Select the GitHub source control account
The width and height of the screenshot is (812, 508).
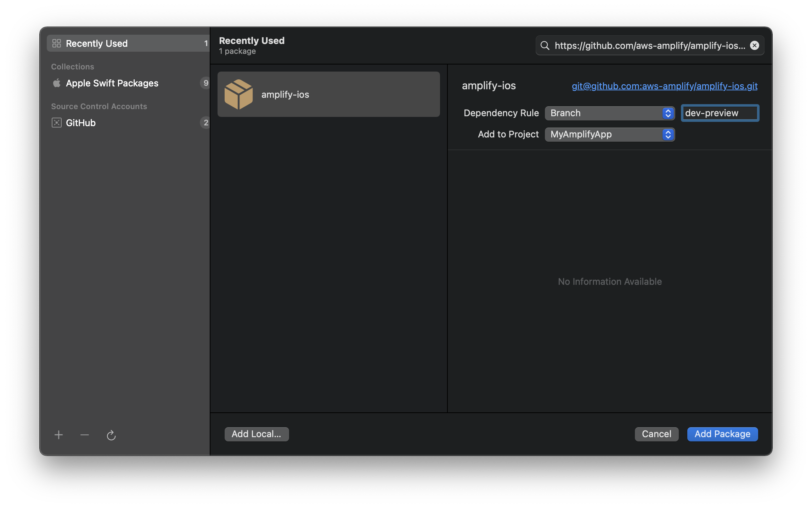128,123
